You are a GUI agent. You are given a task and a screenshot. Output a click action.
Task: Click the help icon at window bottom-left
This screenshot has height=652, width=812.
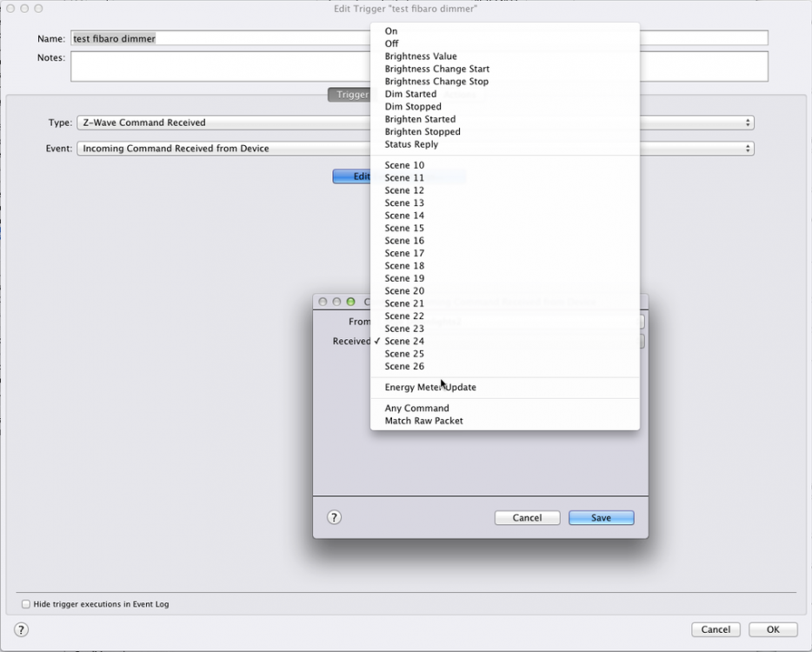[22, 629]
